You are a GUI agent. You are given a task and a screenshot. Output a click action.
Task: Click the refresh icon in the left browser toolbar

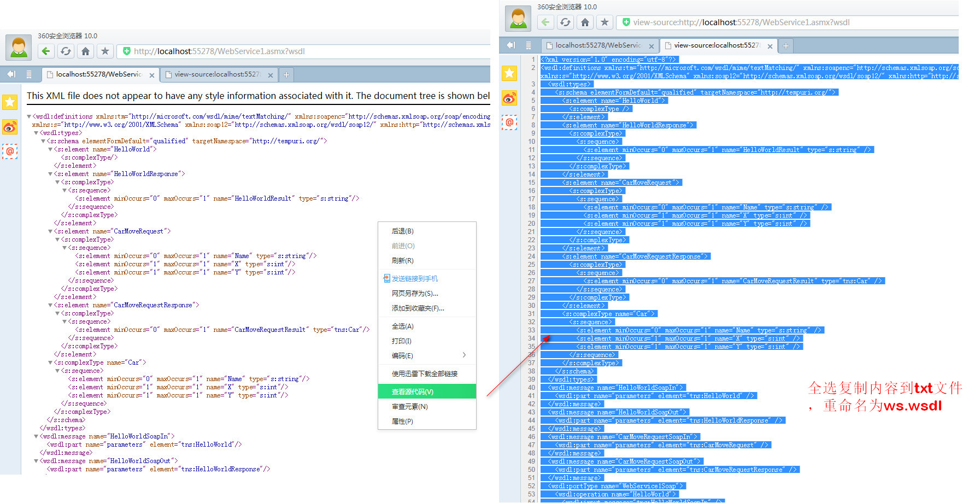(x=66, y=51)
